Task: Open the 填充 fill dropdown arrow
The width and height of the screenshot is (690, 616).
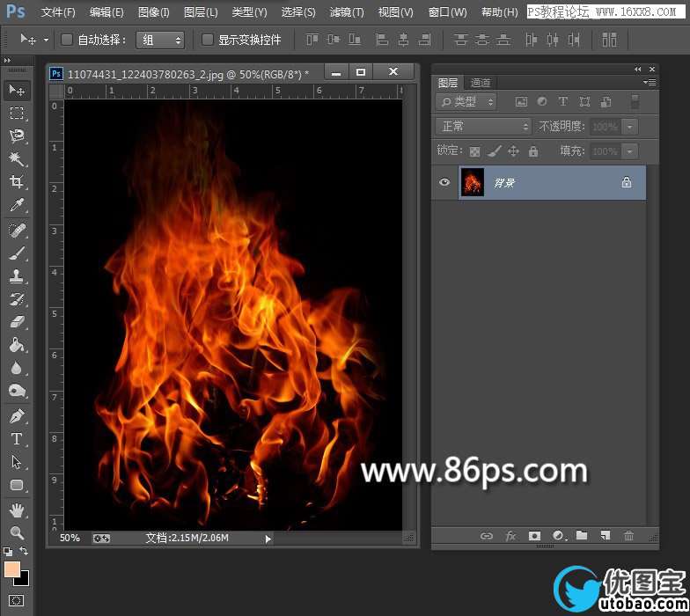Action: 630,151
